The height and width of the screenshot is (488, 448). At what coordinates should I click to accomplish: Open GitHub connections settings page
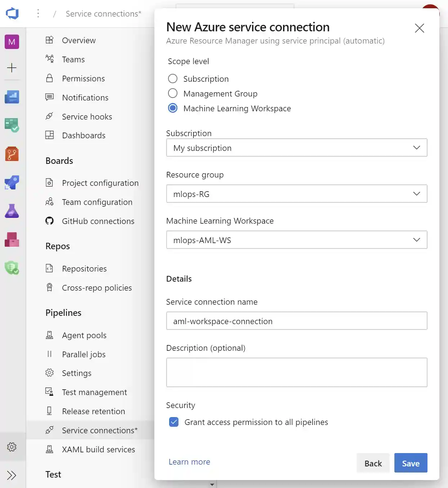point(98,221)
